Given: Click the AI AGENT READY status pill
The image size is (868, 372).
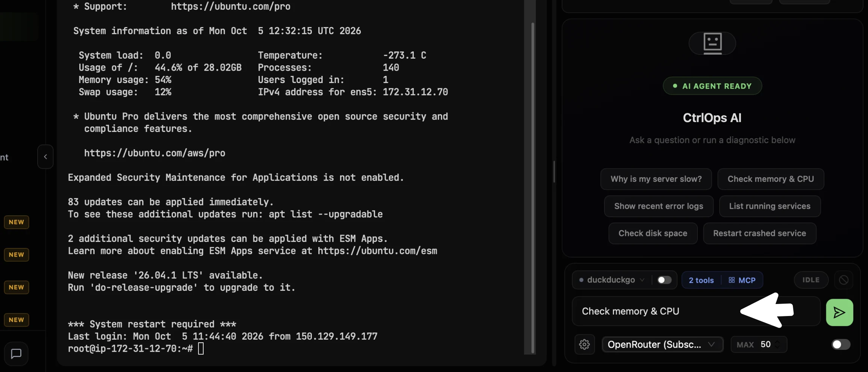Looking at the screenshot, I should click(712, 86).
